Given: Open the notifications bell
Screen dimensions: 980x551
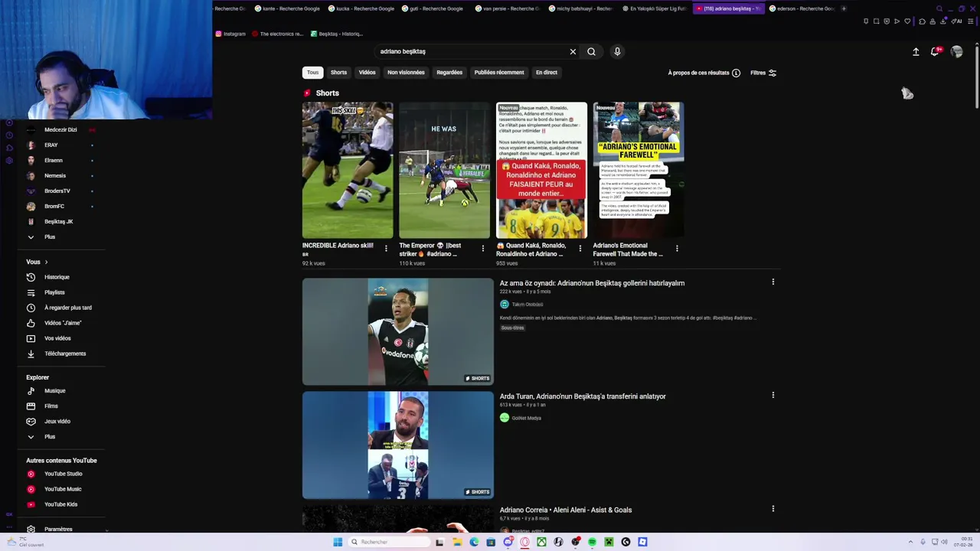Looking at the screenshot, I should coord(936,51).
